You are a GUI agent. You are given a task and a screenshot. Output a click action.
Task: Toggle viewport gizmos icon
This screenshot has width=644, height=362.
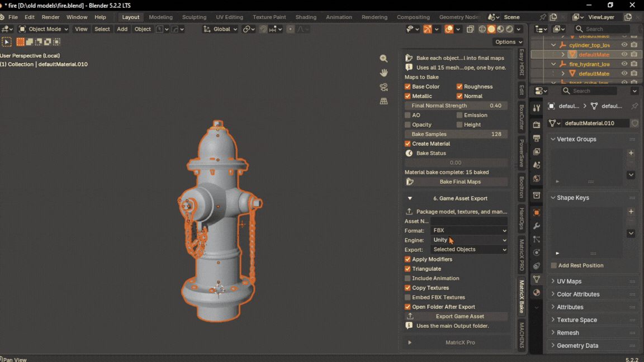[x=428, y=29]
